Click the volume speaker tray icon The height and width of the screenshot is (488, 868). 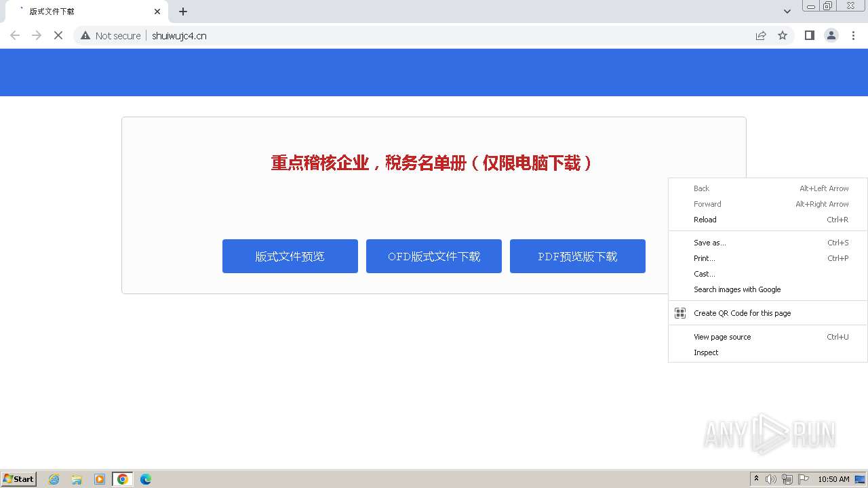pos(771,479)
